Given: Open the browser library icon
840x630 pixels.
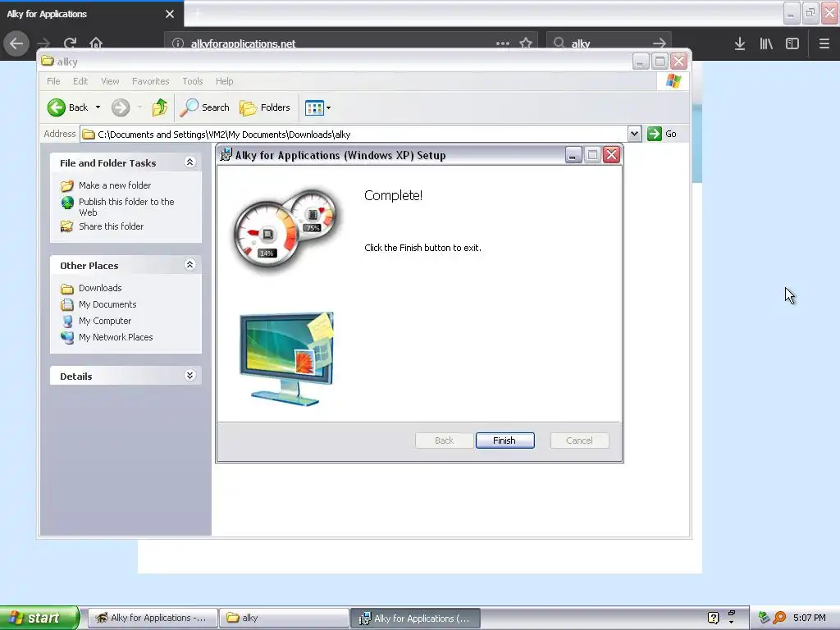Looking at the screenshot, I should click(766, 43).
